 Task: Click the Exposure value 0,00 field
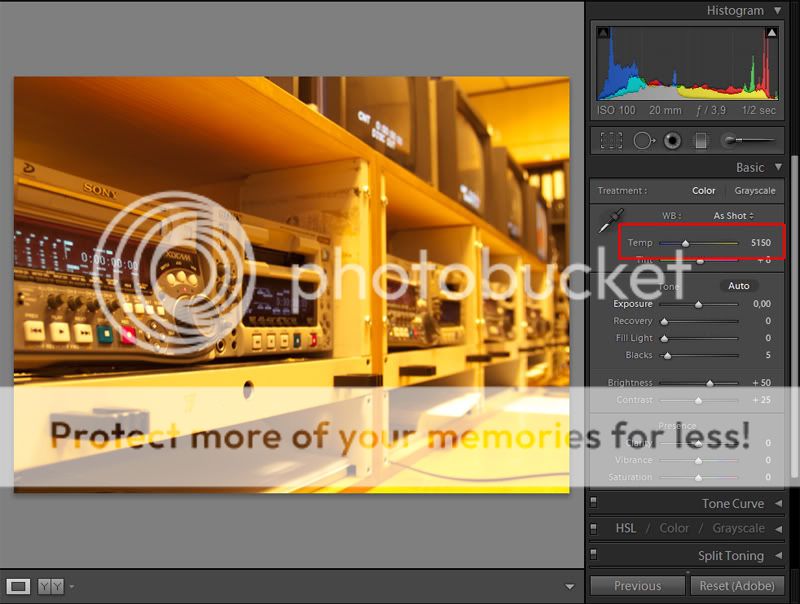762,304
